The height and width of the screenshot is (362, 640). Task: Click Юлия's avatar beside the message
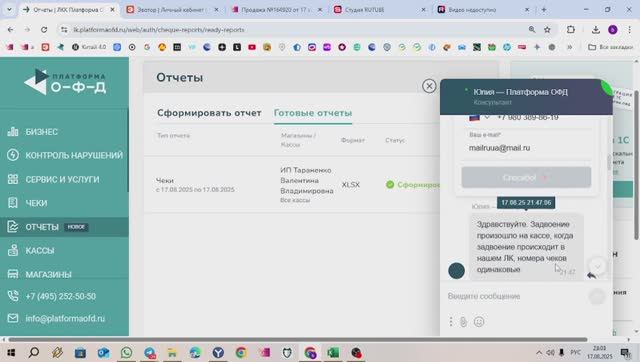(x=456, y=271)
